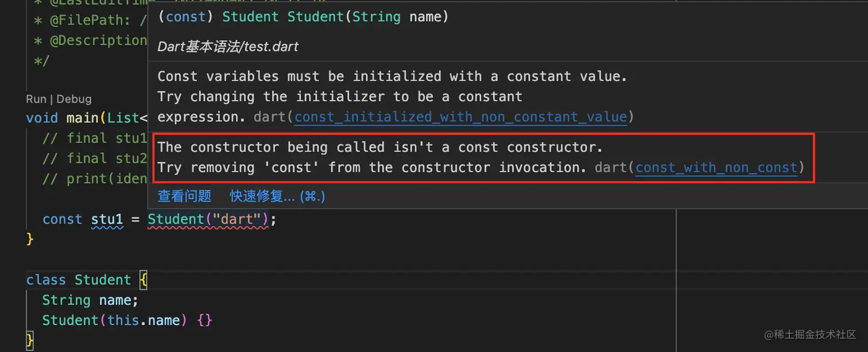Click the void keyword before main
Viewport: 868px width, 352px height.
point(42,118)
